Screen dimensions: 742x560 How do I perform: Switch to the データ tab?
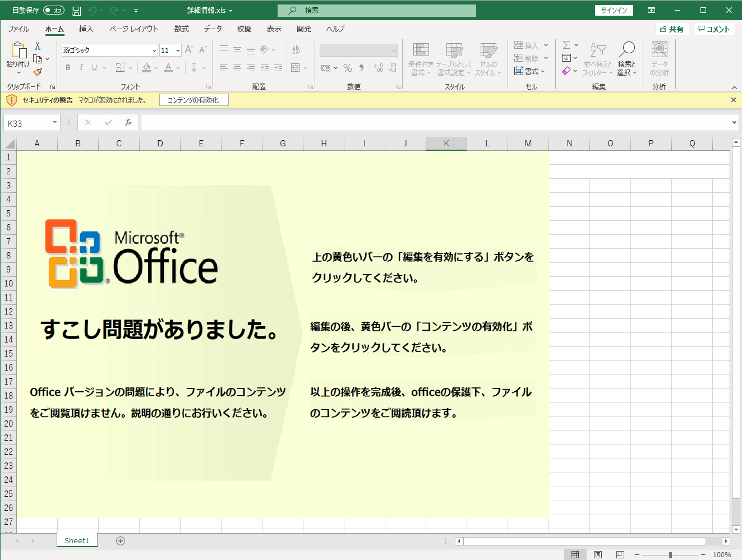(213, 29)
